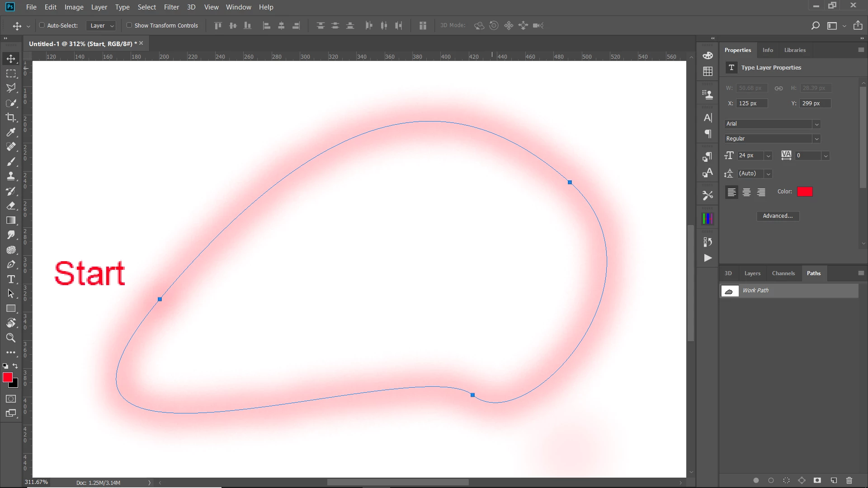
Task: Toggle Quick Mask mode
Action: 11,399
